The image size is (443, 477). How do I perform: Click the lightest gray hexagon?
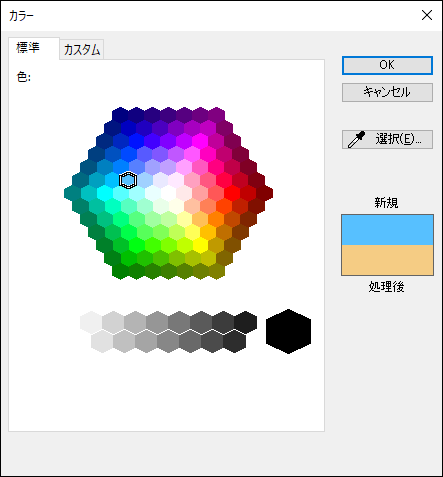pos(91,322)
